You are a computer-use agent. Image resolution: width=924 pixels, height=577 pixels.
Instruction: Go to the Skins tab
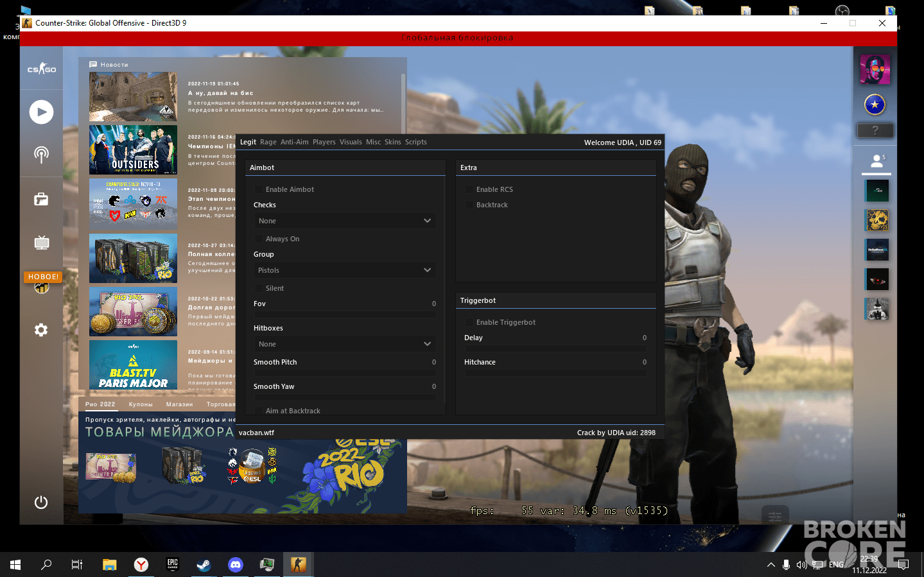pyautogui.click(x=393, y=142)
